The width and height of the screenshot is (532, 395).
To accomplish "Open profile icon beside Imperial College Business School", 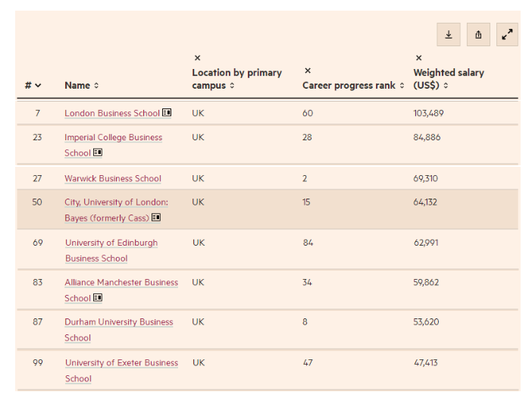I will tap(97, 152).
